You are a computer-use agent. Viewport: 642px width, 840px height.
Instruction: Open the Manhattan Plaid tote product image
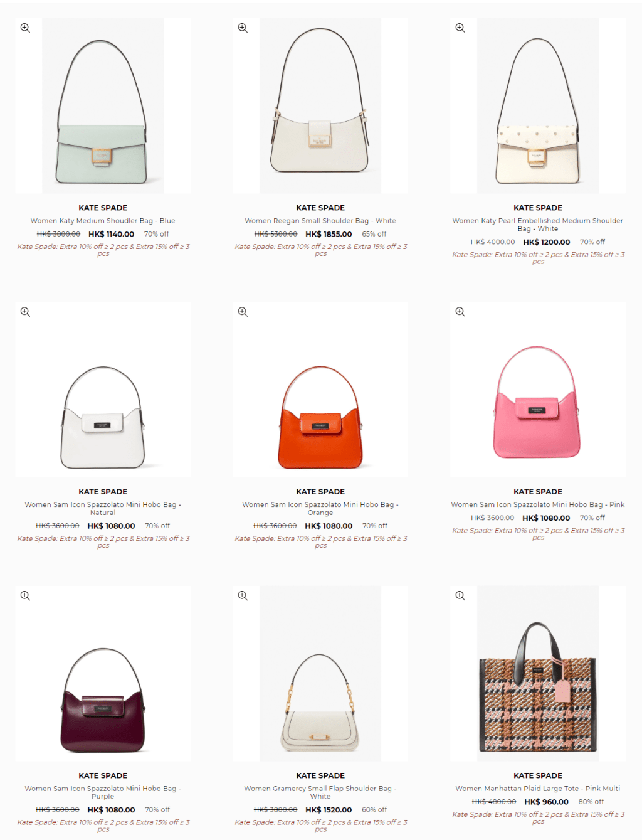(538, 673)
